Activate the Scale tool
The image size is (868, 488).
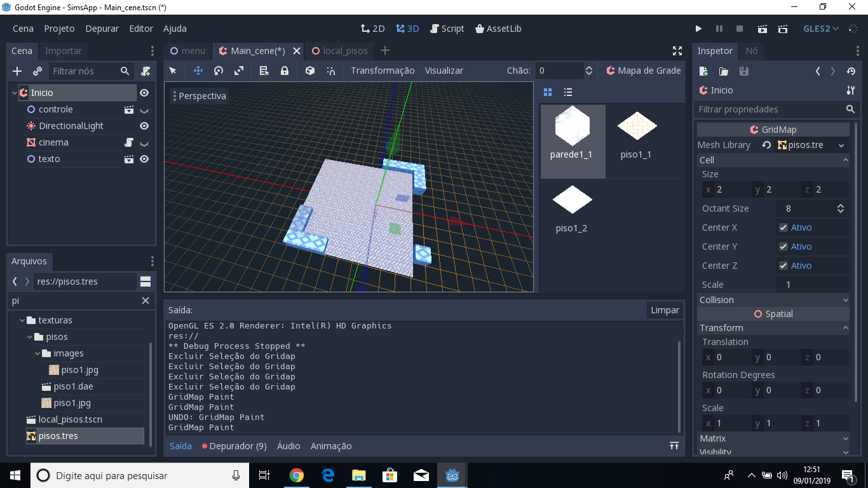click(238, 71)
